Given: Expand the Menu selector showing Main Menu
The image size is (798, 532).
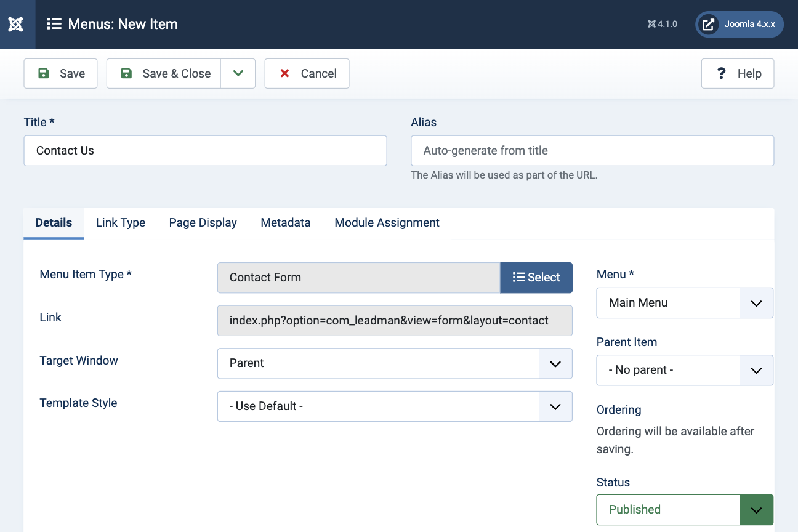Looking at the screenshot, I should click(x=684, y=303).
